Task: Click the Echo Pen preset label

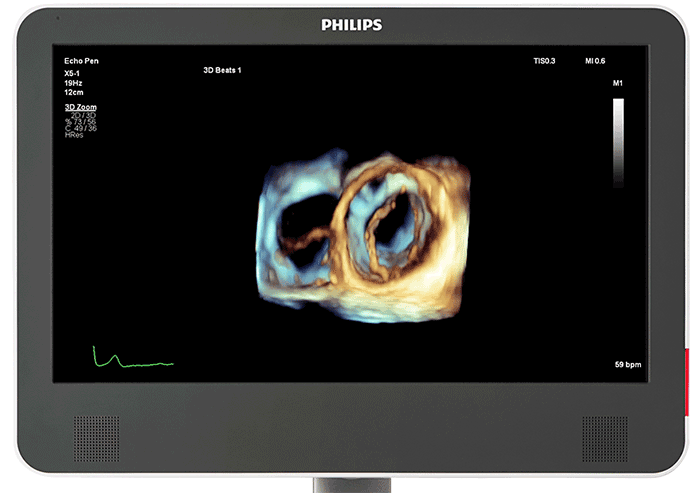Action: (81, 61)
